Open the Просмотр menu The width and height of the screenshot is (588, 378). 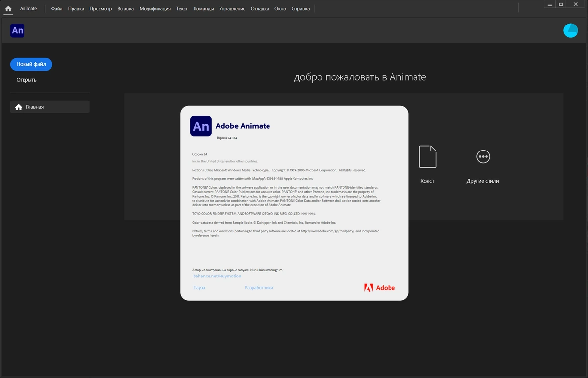click(x=100, y=9)
